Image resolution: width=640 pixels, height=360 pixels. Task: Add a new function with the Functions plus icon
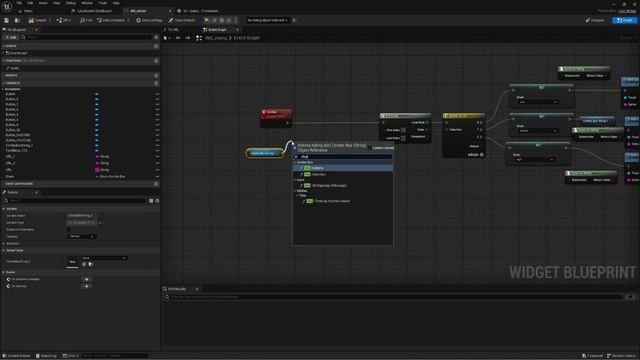coord(156,61)
